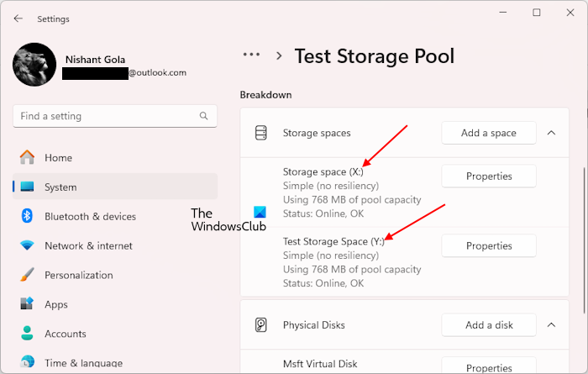Click the Accounts person icon
The width and height of the screenshot is (588, 374).
pos(28,334)
